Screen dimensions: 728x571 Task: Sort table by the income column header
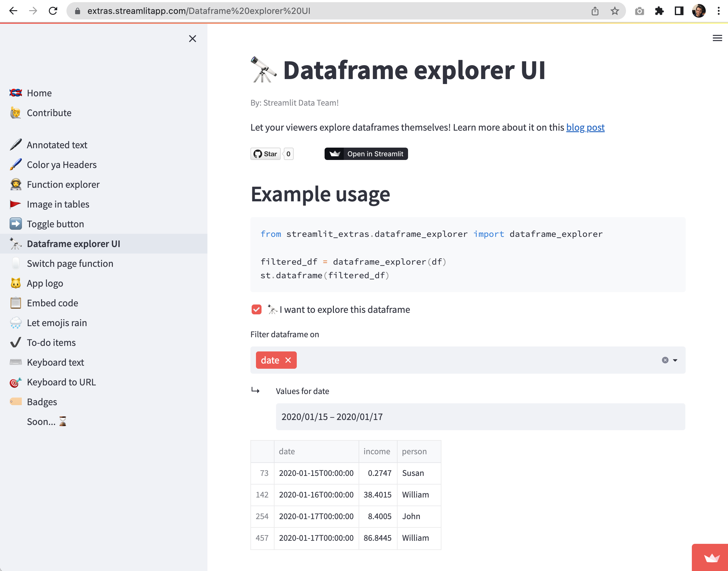pyautogui.click(x=377, y=451)
